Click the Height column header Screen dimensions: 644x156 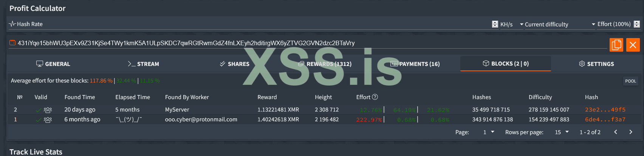click(324, 97)
